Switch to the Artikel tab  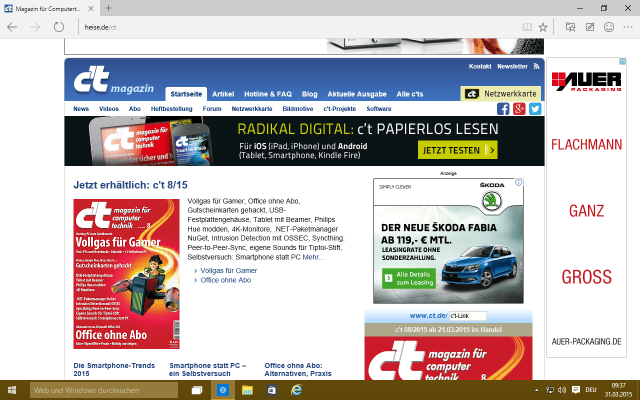(x=223, y=94)
